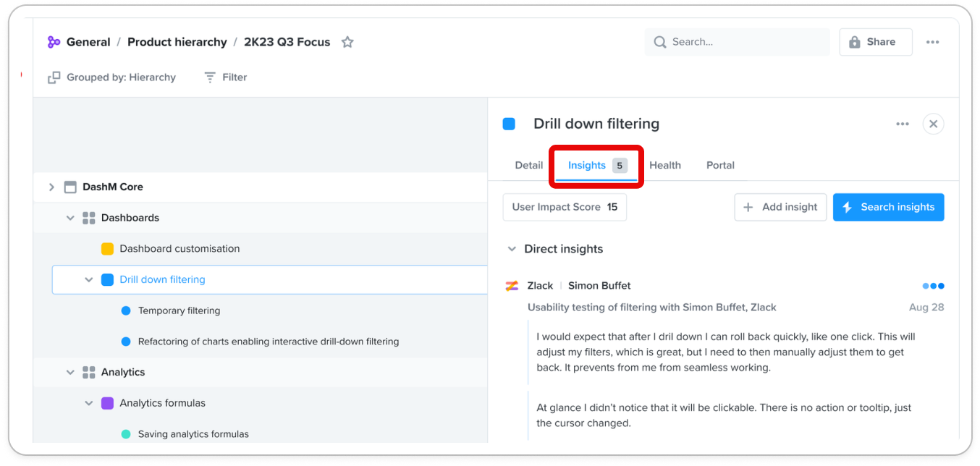Open the top-right three-dot more menu
This screenshot has width=980, height=466.
pos(932,42)
